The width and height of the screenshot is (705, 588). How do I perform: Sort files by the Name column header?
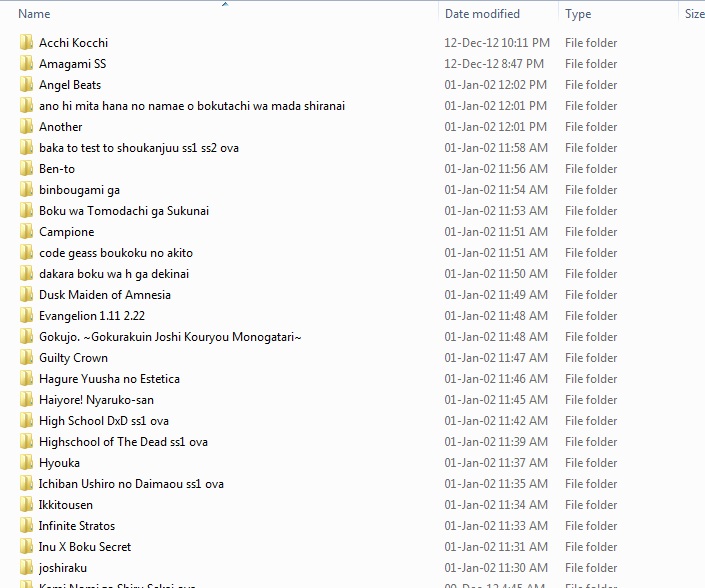(34, 14)
